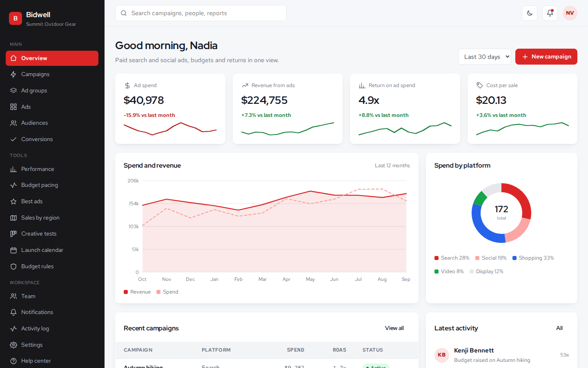Click the New campaign button
Screen dimensions: 588x368
(546, 57)
